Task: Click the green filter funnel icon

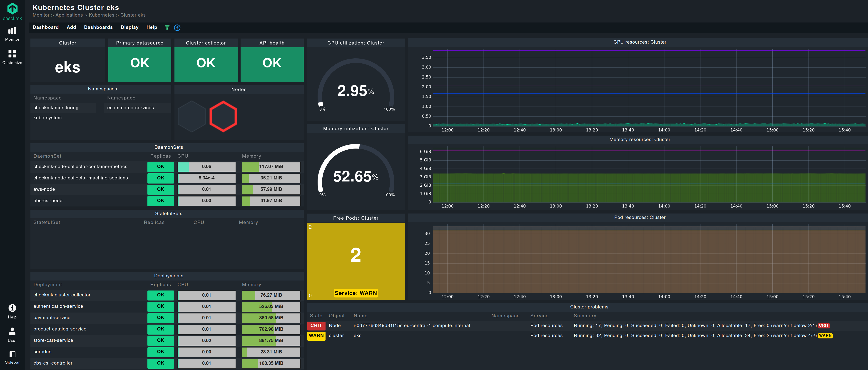Action: tap(167, 28)
